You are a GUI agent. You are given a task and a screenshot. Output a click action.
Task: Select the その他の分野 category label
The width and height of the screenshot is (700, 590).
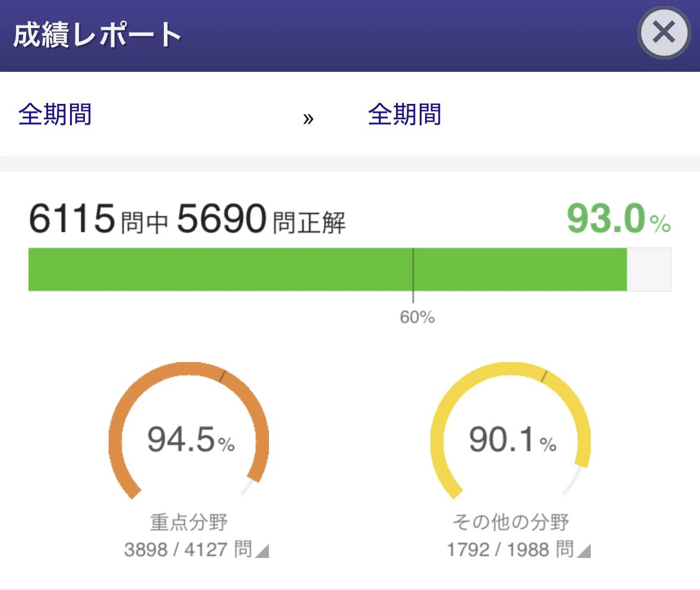(509, 522)
